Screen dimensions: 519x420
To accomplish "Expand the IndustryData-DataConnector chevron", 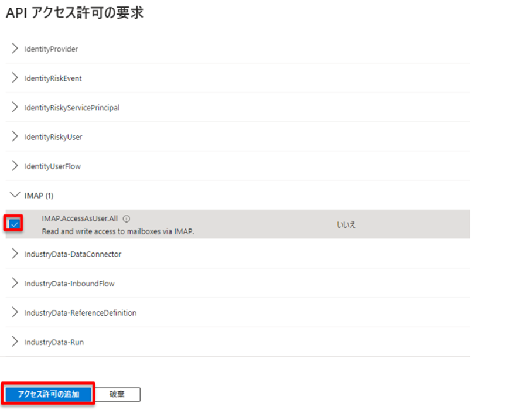I will click(15, 254).
